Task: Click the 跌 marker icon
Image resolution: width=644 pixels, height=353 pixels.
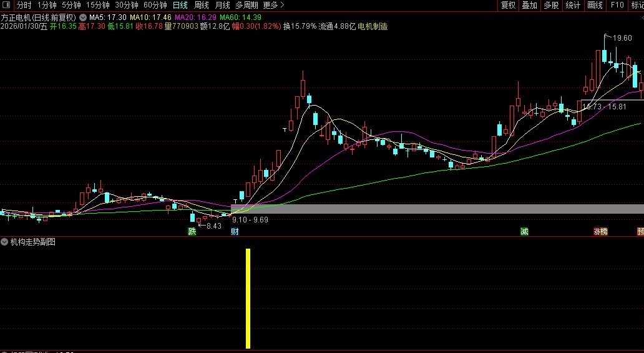Action: pos(192,231)
